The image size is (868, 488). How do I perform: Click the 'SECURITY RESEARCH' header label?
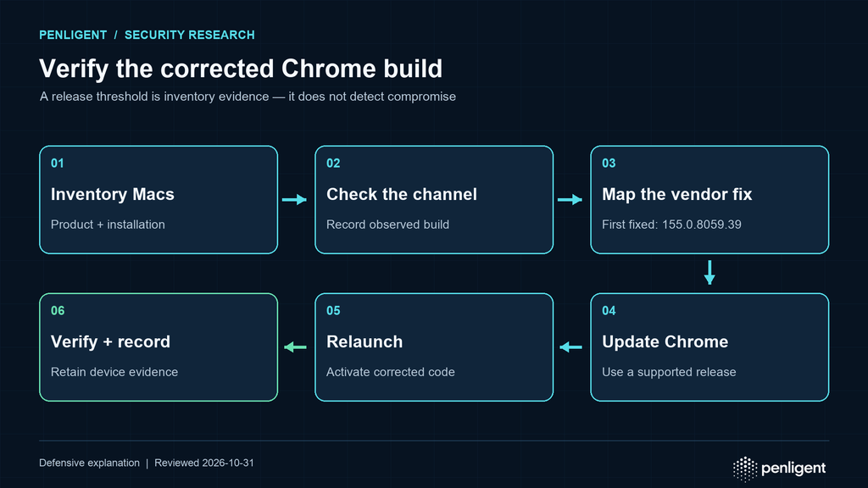189,35
